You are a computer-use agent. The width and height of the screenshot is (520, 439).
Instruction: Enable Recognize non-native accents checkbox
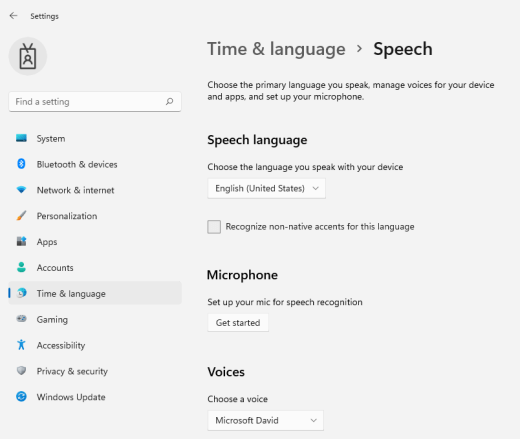point(214,227)
